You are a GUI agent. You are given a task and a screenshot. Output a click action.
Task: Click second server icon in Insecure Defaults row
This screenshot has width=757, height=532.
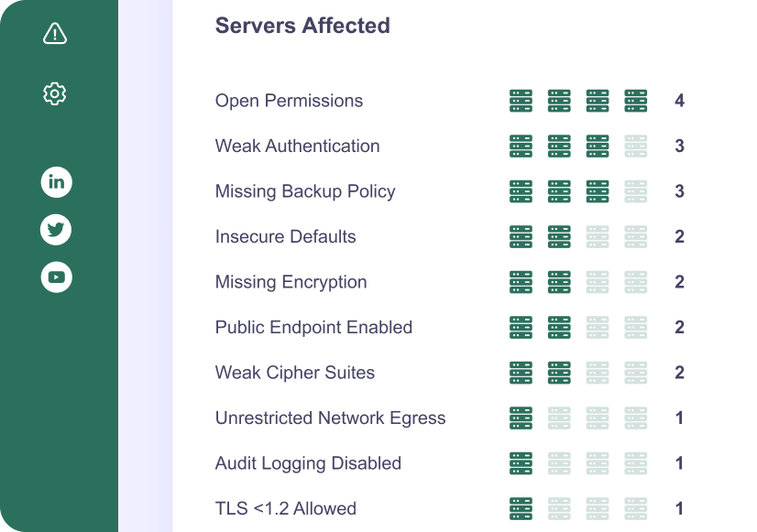[x=559, y=237]
